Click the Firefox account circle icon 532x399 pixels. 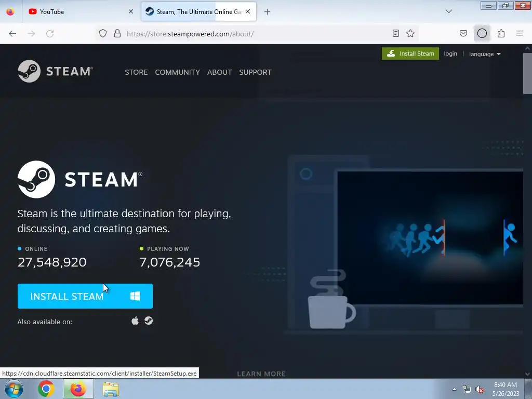(x=482, y=33)
